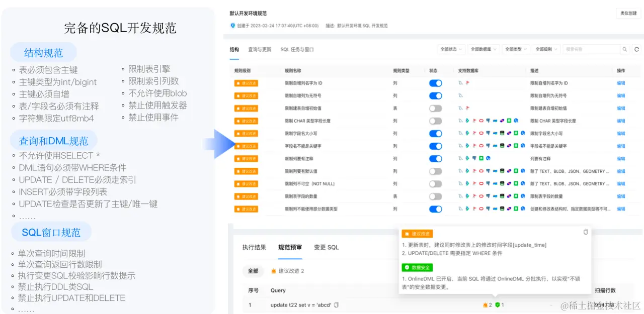Image resolution: width=644 pixels, height=314 pixels.
Task: Click the refresh icon next to search
Action: (636, 49)
